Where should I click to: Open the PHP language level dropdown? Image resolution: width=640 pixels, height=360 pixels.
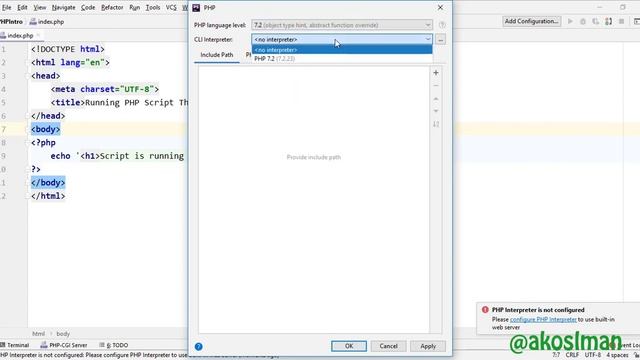point(342,25)
